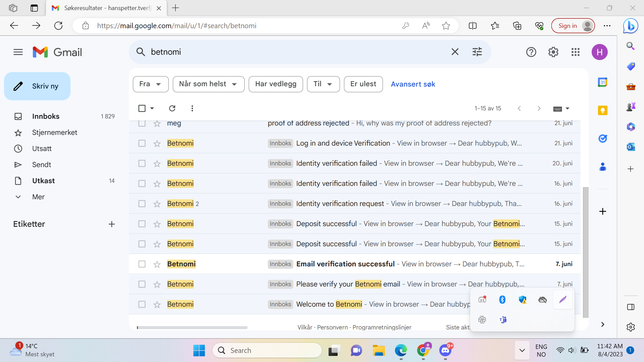Viewport: 644px width, 362px height.
Task: Click the Edge Sign in button
Action: pyautogui.click(x=573, y=26)
